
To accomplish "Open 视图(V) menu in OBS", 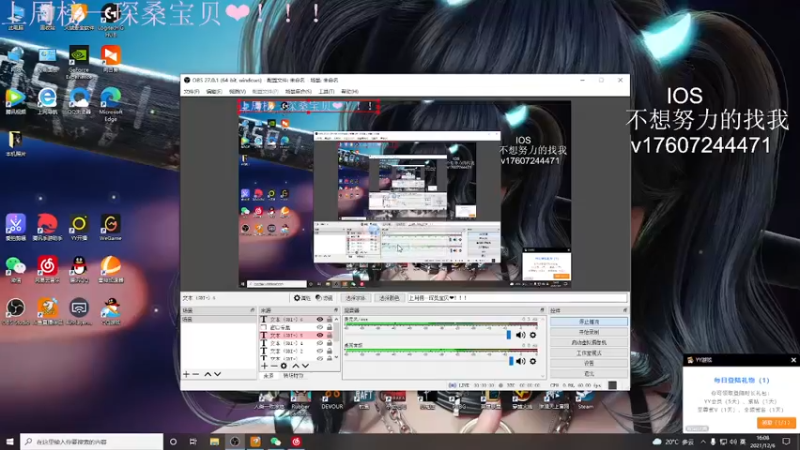I will tap(237, 91).
